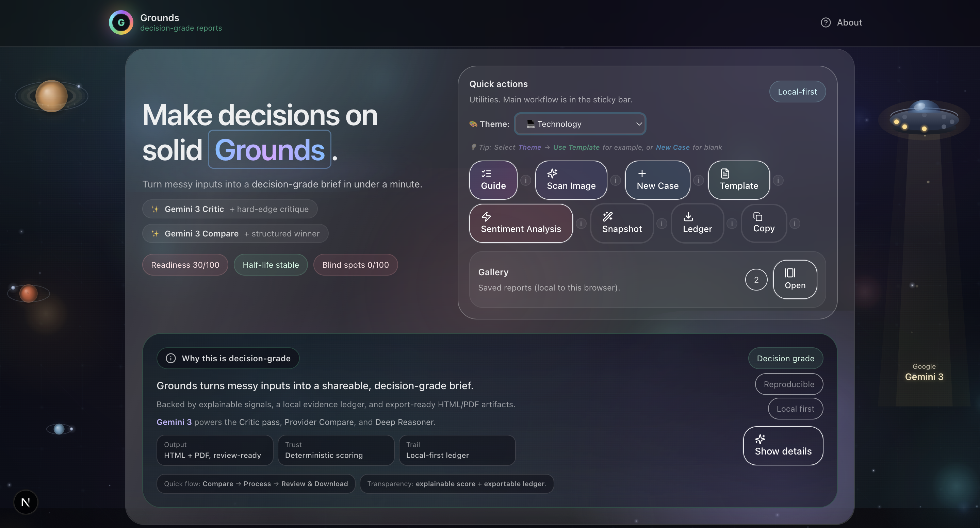Click the Grounds logo in header

pyautogui.click(x=121, y=22)
